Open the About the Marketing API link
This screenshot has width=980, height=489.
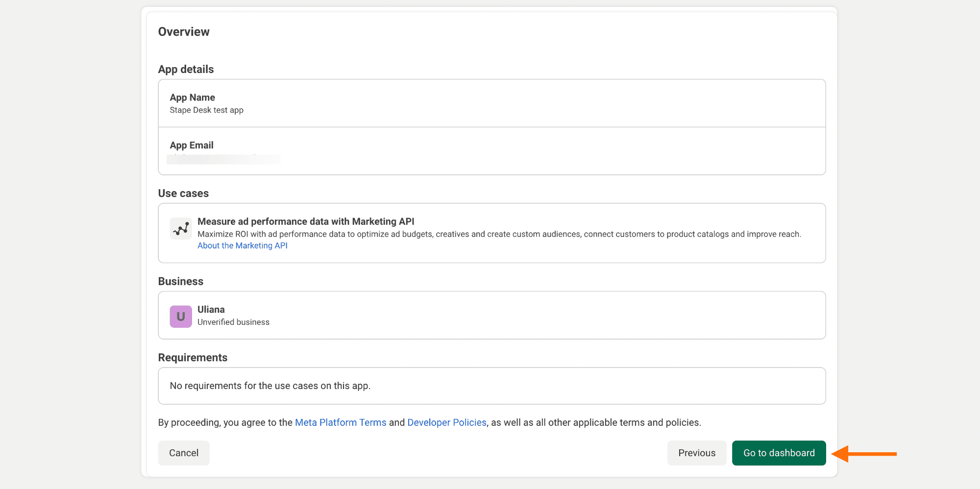pos(242,245)
